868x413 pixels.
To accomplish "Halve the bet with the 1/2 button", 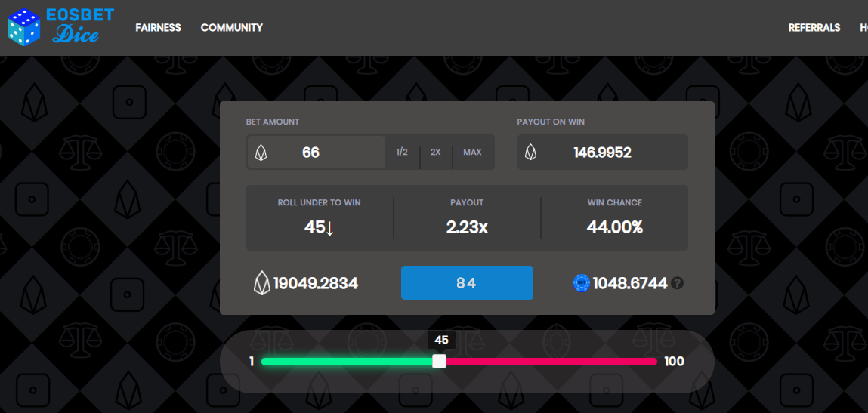I will tap(402, 152).
